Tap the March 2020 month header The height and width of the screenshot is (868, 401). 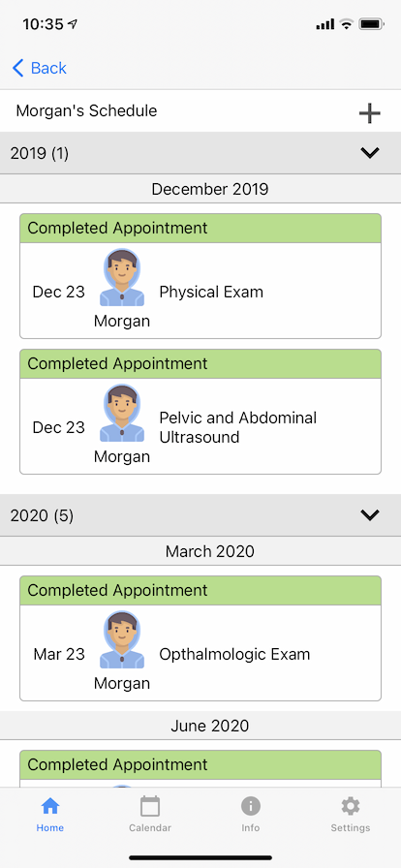pos(210,551)
